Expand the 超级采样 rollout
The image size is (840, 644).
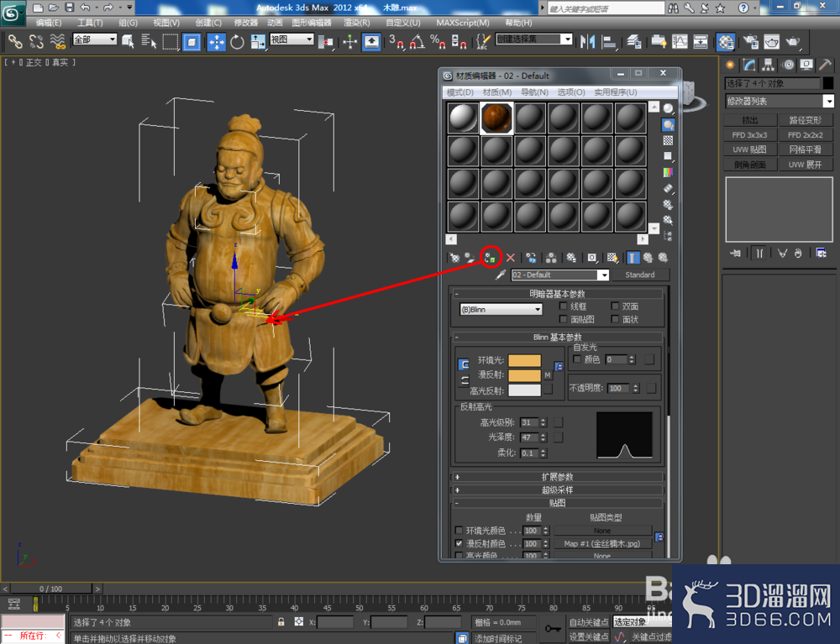pos(557,490)
